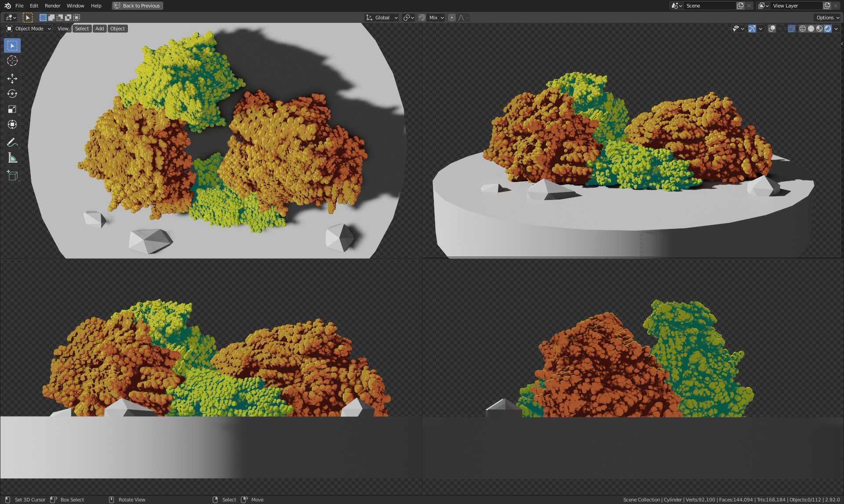Expand the Global orientation dropdown
Image resolution: width=844 pixels, height=504 pixels.
[382, 18]
